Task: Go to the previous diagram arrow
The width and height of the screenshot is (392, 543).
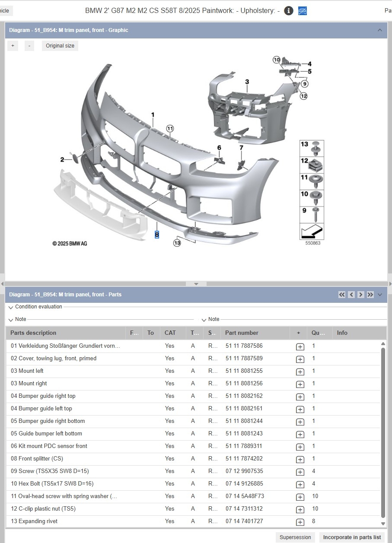Action: pyautogui.click(x=351, y=295)
